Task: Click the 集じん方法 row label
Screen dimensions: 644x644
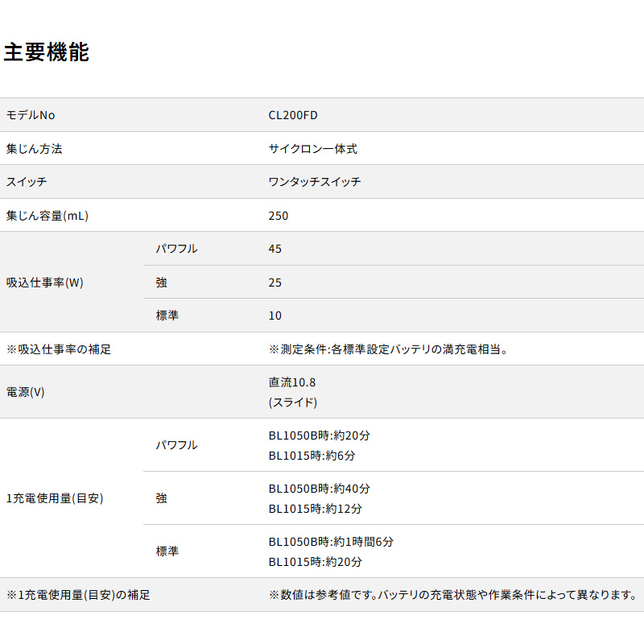Action: click(x=35, y=149)
